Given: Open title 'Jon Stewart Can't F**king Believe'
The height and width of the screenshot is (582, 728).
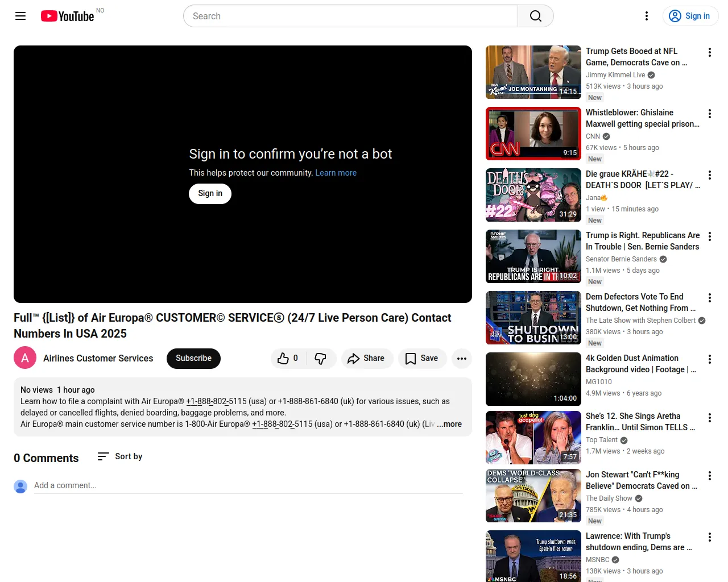Looking at the screenshot, I should click(642, 480).
